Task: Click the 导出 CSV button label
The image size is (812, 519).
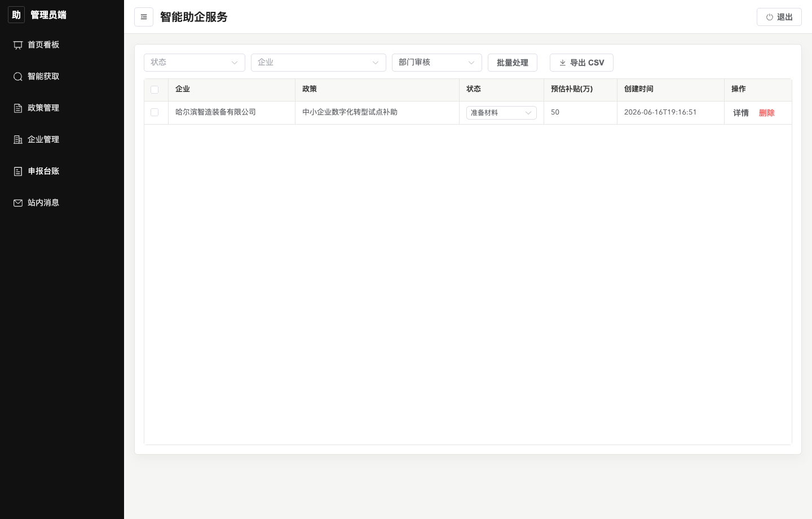Action: (x=587, y=63)
